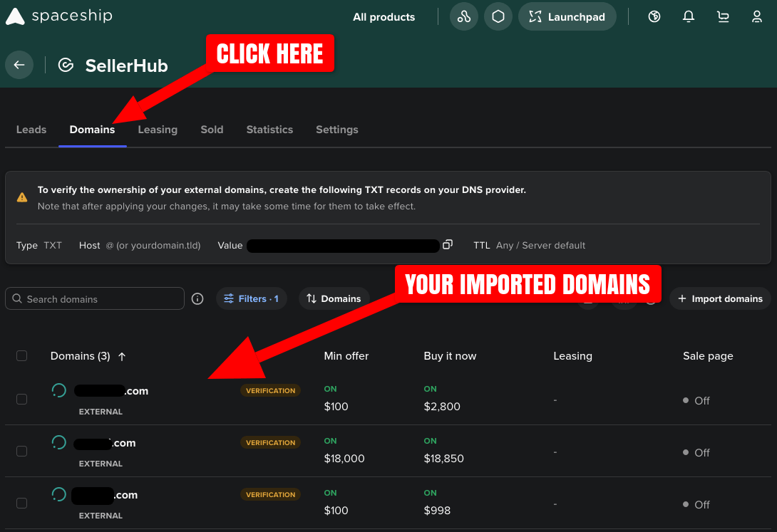Click the info icon beside the search box
This screenshot has width=777, height=532.
(x=197, y=298)
